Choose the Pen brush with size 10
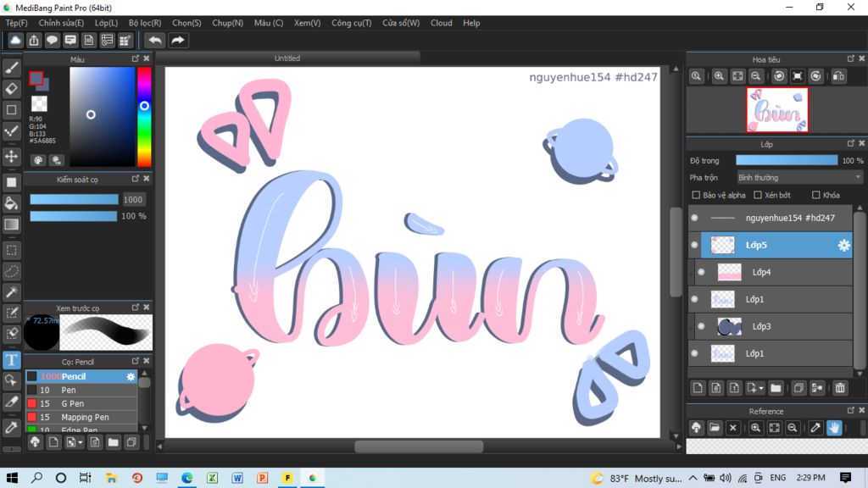Image resolution: width=868 pixels, height=488 pixels. tap(81, 390)
